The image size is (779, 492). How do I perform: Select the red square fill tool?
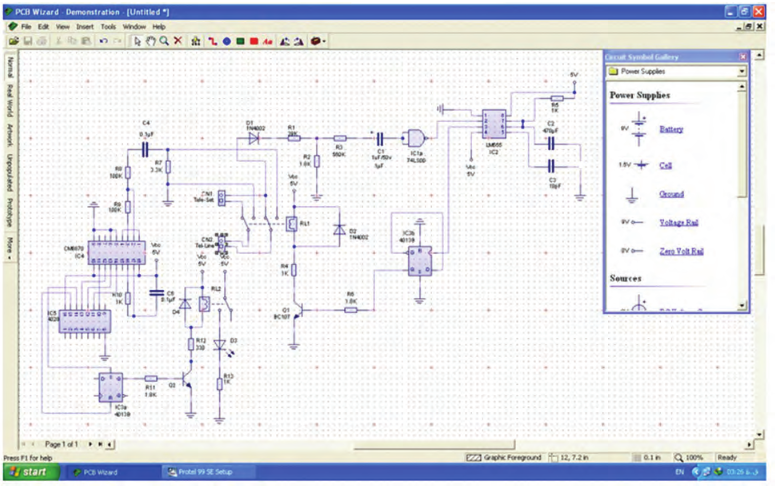254,41
